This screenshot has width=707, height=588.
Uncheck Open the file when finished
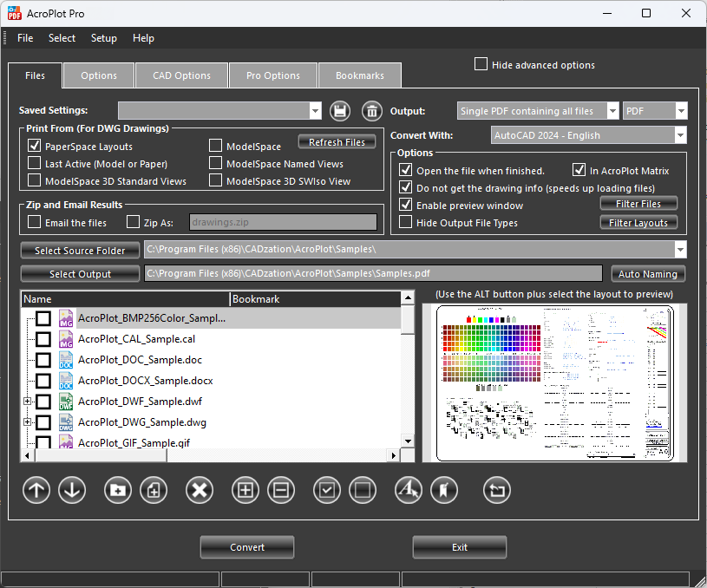point(406,170)
